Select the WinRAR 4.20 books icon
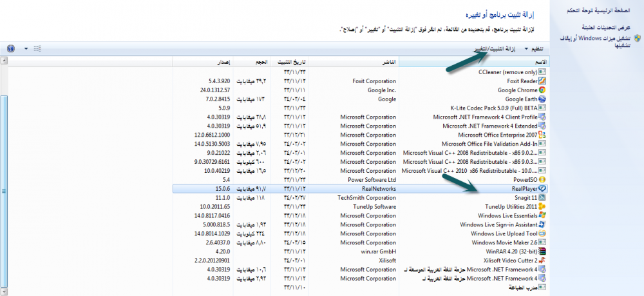The image size is (644, 296). pyautogui.click(x=542, y=251)
